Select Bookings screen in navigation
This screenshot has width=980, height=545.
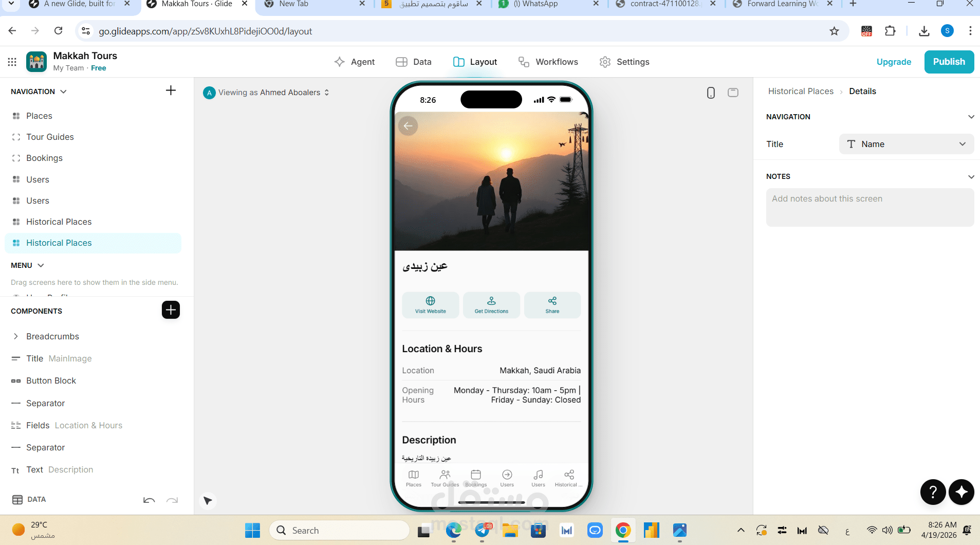click(93, 158)
